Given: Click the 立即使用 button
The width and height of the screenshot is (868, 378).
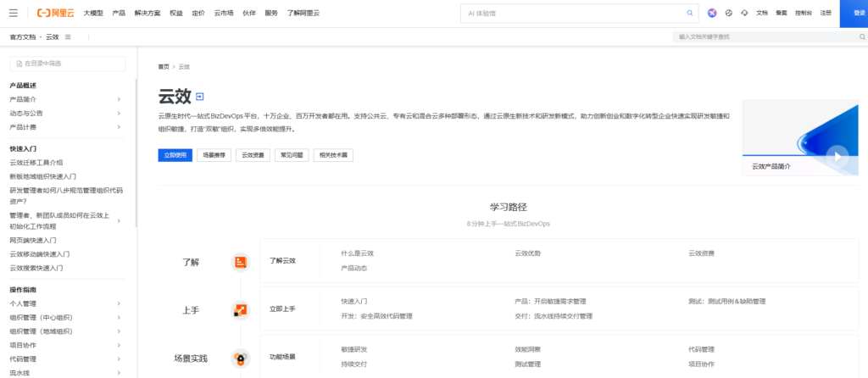Looking at the screenshot, I should [175, 155].
